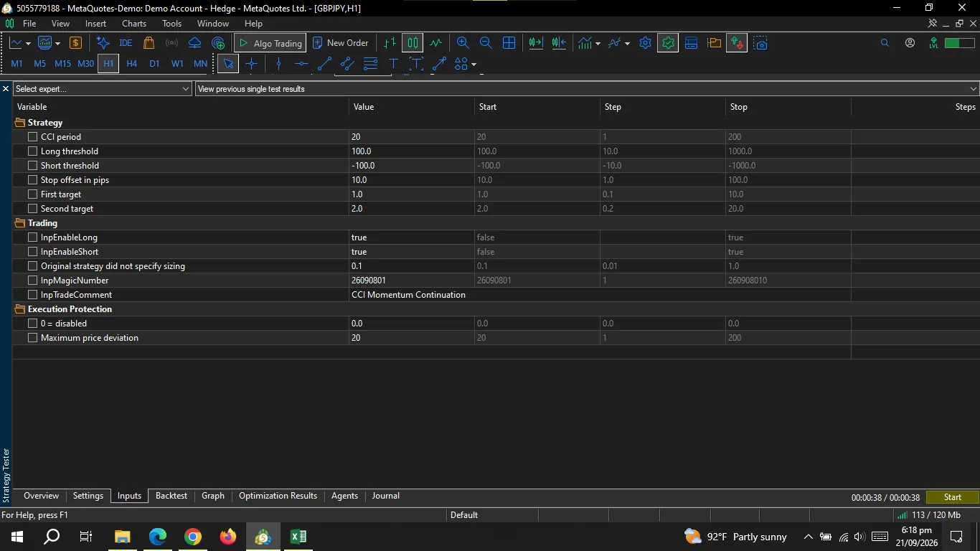Click the First target value field
The height and width of the screenshot is (551, 980).
tap(412, 194)
